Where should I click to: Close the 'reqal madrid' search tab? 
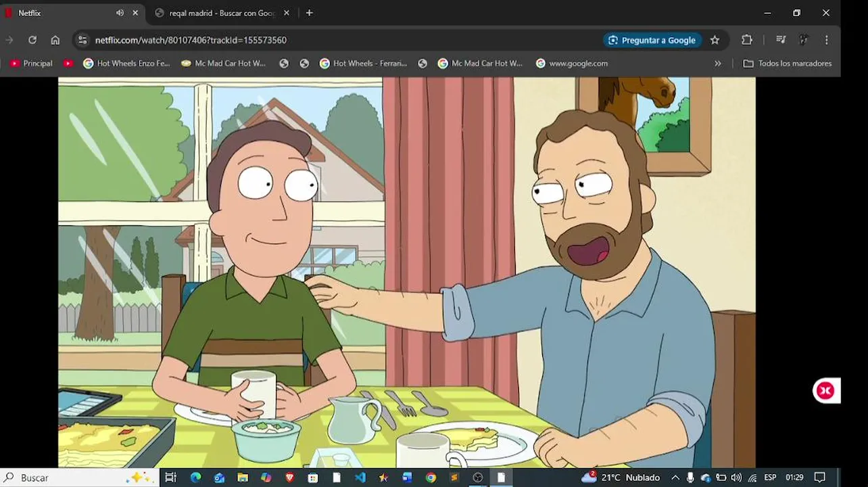pyautogui.click(x=287, y=13)
